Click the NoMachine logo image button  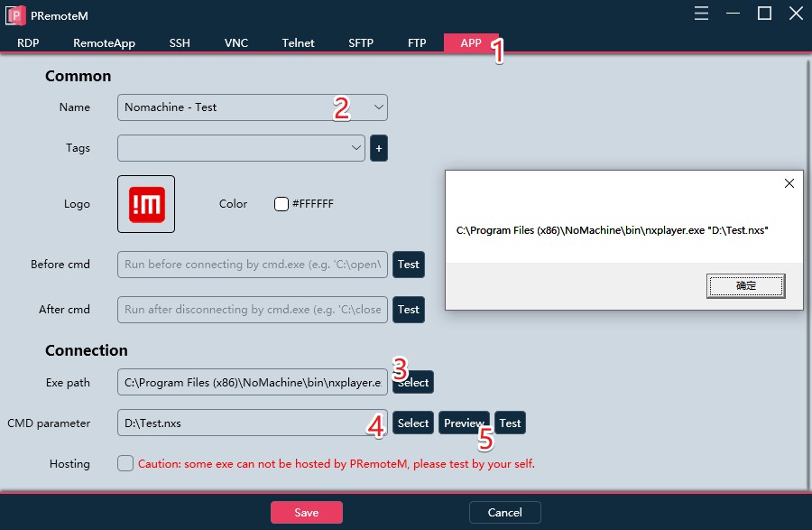146,204
